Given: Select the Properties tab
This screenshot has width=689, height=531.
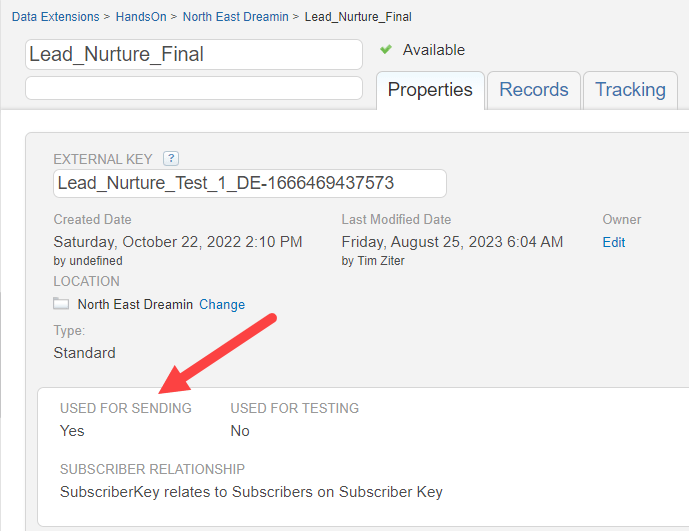Looking at the screenshot, I should click(x=430, y=90).
